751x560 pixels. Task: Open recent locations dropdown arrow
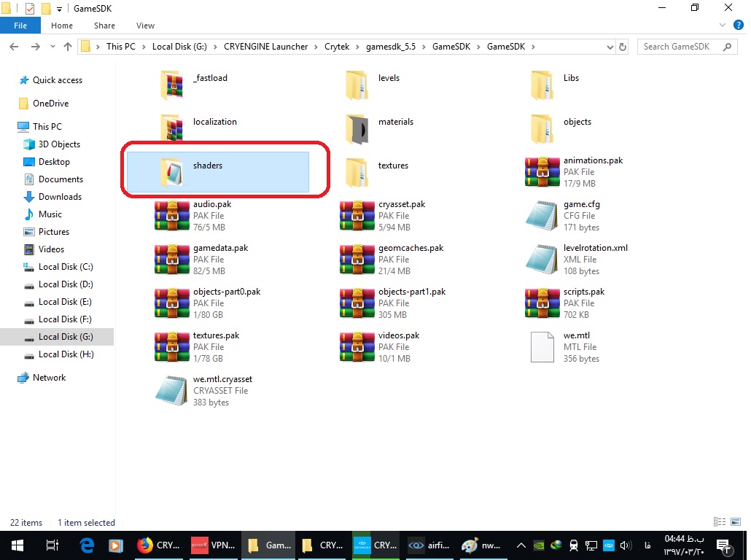point(52,47)
